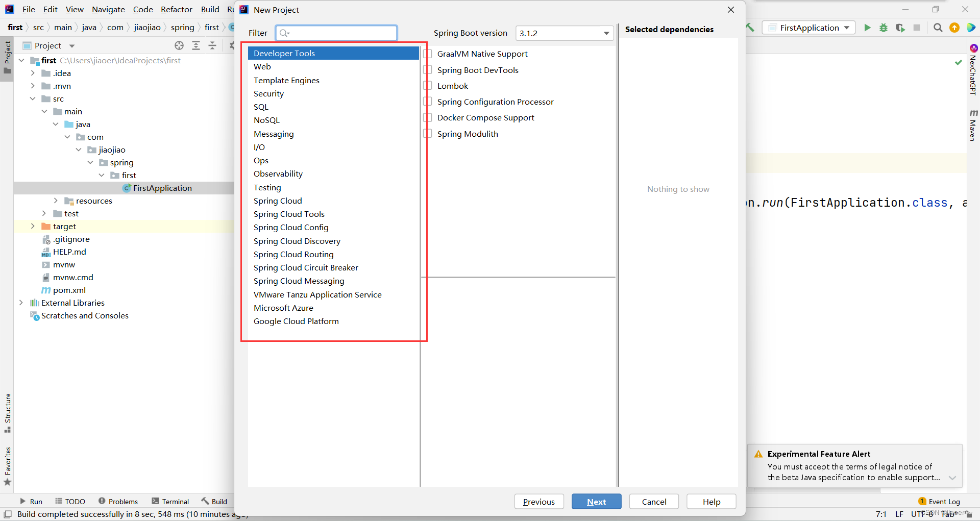
Task: Click the Next button
Action: point(596,502)
